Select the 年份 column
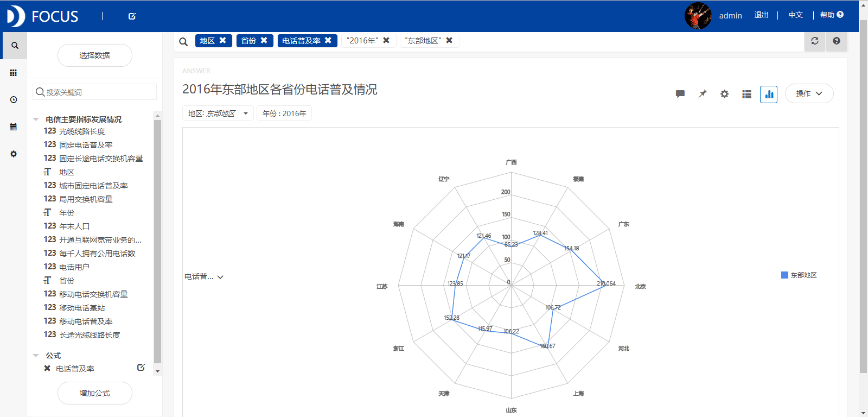Image resolution: width=868 pixels, height=417 pixels. point(67,213)
